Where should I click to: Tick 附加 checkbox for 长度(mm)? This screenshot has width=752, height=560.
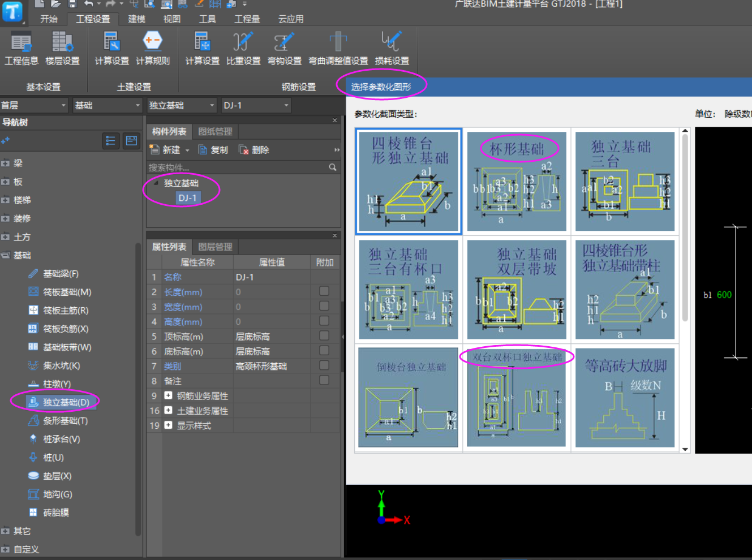(x=324, y=291)
